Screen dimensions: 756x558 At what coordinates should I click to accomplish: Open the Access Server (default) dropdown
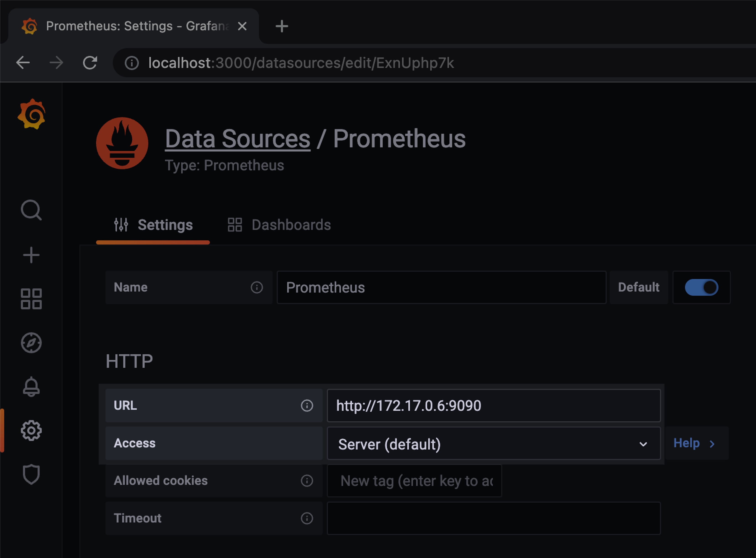(494, 444)
